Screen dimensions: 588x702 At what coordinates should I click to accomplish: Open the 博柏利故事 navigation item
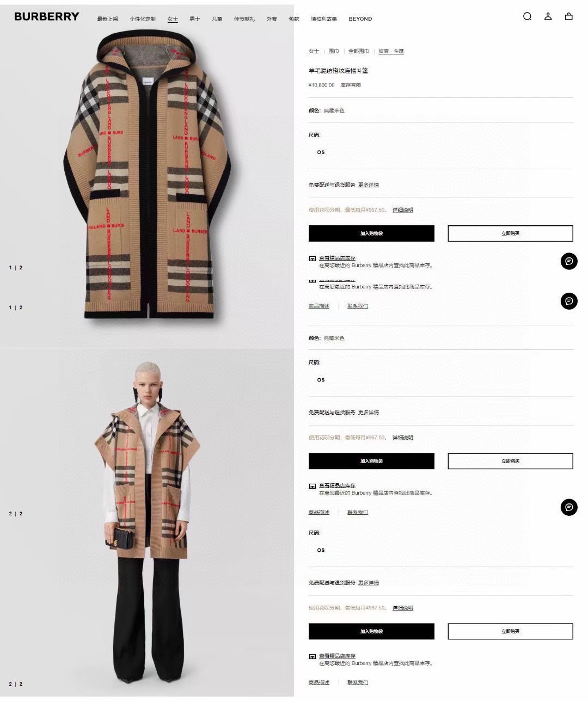pos(324,19)
